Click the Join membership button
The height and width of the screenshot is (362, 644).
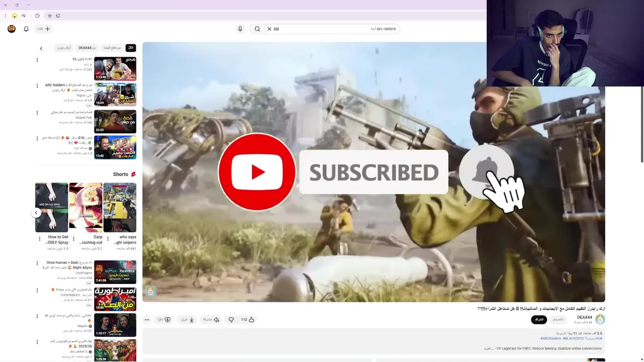[558, 319]
